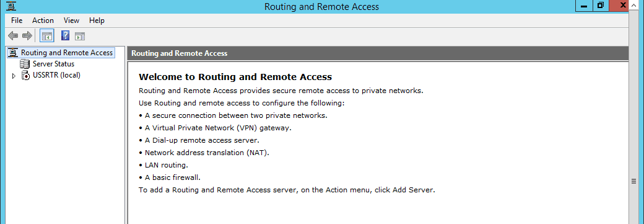Click the Forward arrow toolbar icon
Image resolution: width=644 pixels, height=224 pixels.
27,36
